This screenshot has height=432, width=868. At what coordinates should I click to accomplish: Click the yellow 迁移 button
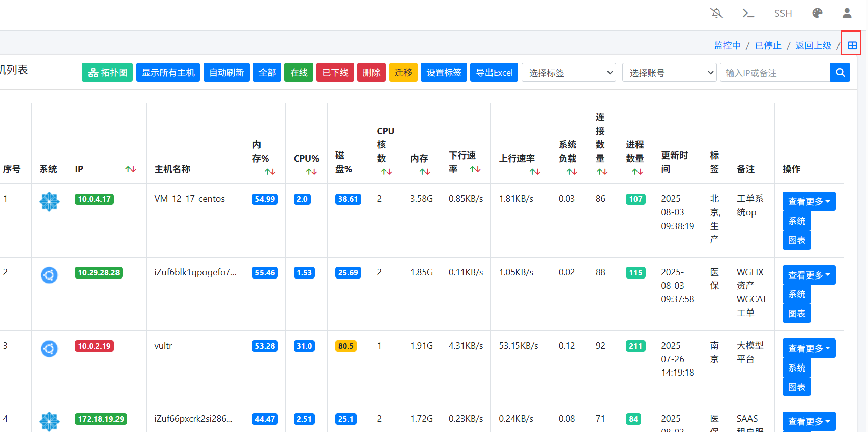pyautogui.click(x=403, y=72)
